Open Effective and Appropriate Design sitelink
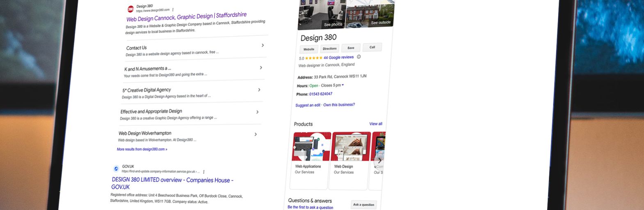Image resolution: width=644 pixels, height=210 pixels. point(151,111)
